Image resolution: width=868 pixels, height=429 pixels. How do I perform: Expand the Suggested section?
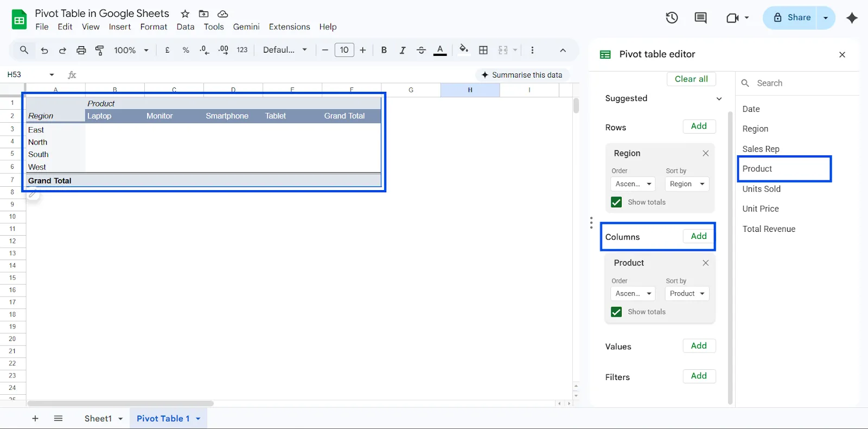point(719,98)
